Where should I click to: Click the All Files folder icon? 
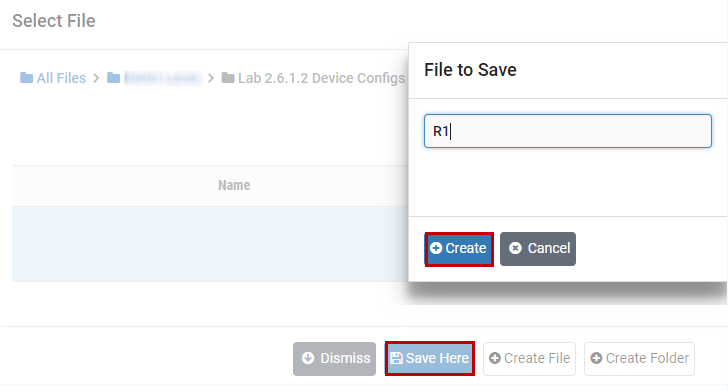tap(26, 78)
